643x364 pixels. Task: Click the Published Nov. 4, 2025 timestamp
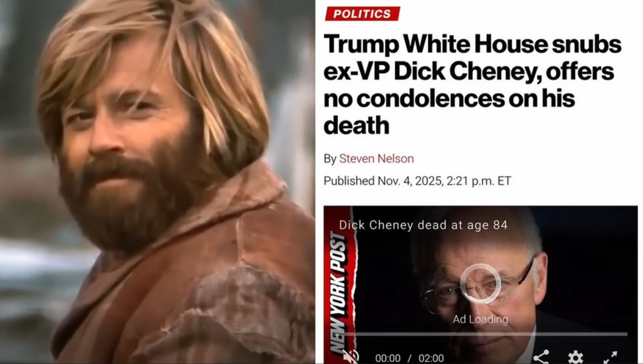tap(417, 181)
